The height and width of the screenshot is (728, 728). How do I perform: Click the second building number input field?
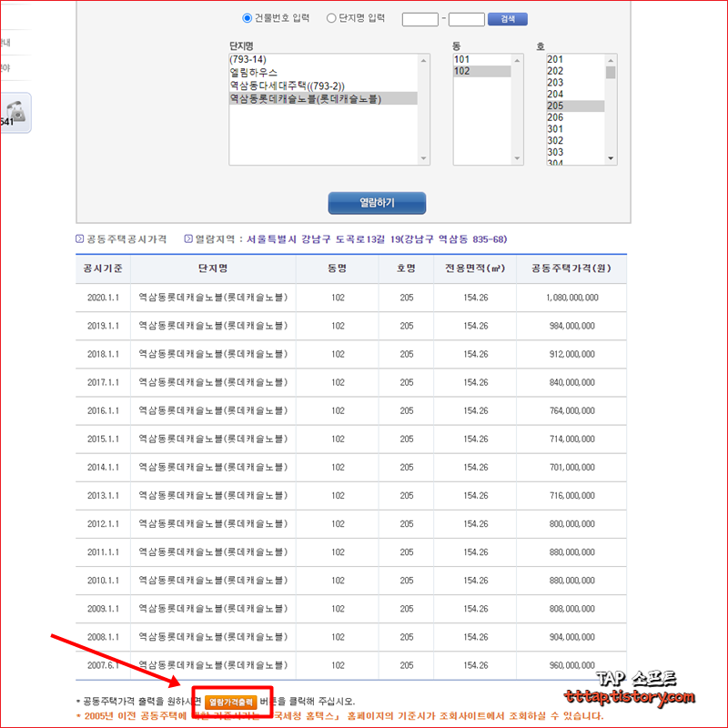pyautogui.click(x=467, y=19)
